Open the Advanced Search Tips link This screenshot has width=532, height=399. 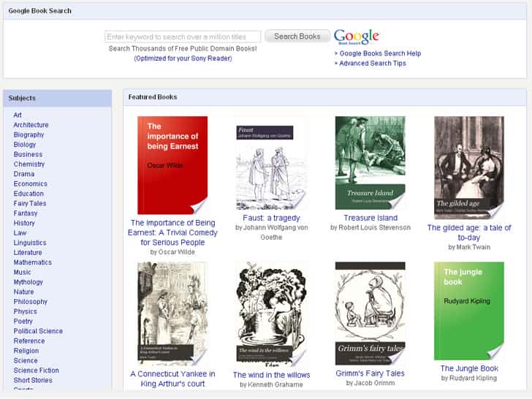pyautogui.click(x=373, y=64)
